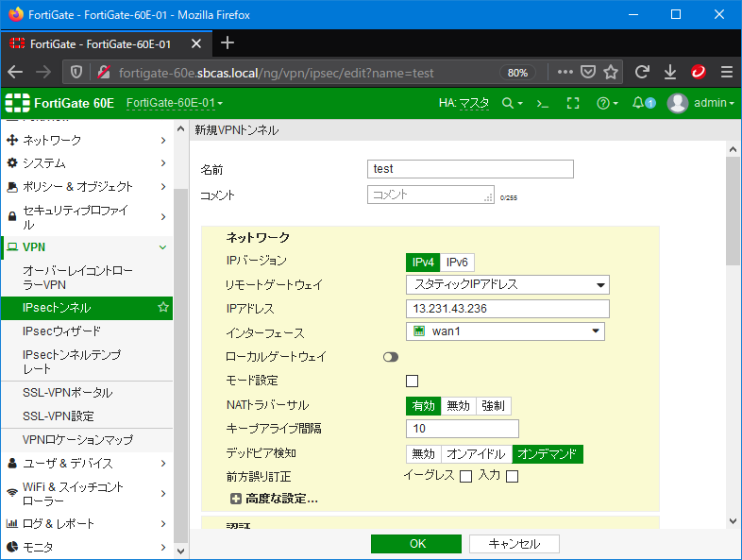Set デッドピア検知 to オンデマンド
This screenshot has width=742, height=560.
coord(548,454)
